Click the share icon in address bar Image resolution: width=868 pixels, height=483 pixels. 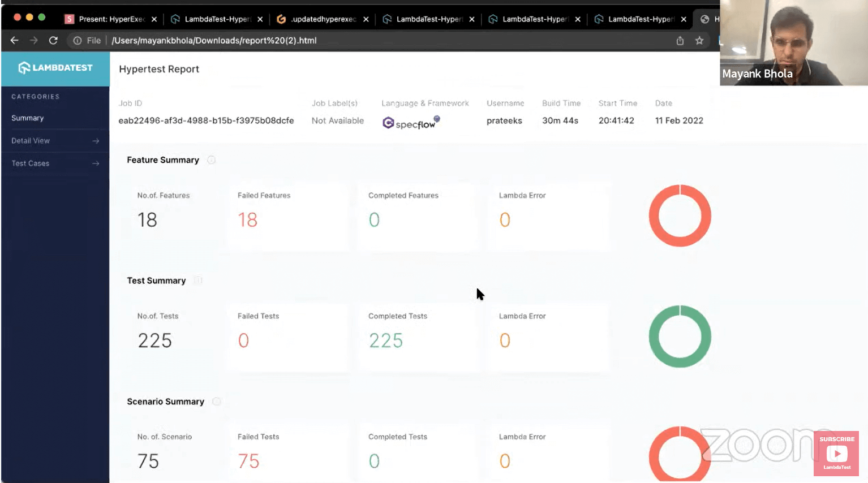(x=680, y=41)
